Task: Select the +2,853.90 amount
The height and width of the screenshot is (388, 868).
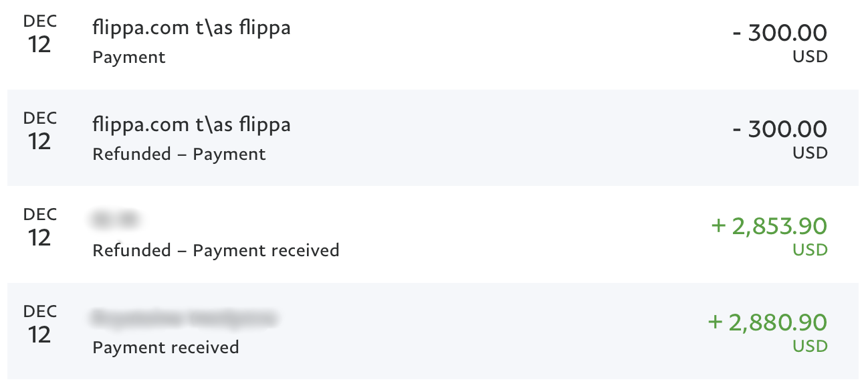Action: (769, 226)
